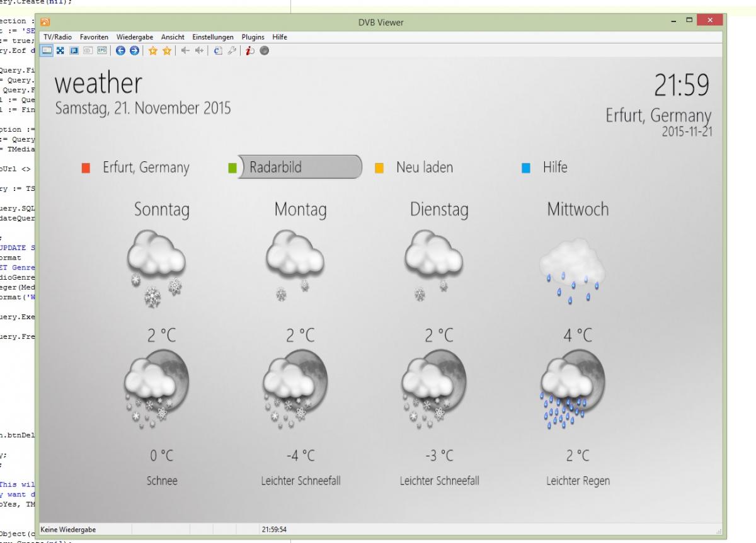Select Mittwoch's night rain moon icon
This screenshot has height=543, width=756.
point(572,391)
